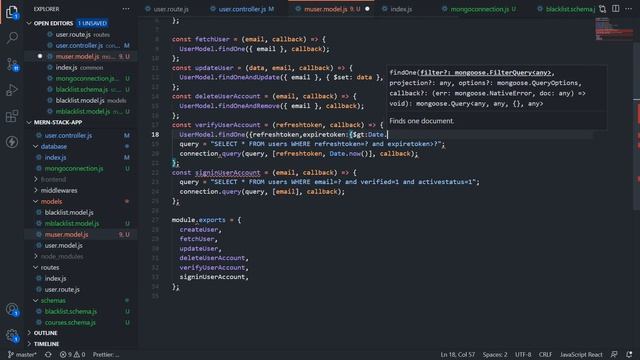
Task: Click the 'Finds one document.' tooltip text
Action: coord(421,121)
